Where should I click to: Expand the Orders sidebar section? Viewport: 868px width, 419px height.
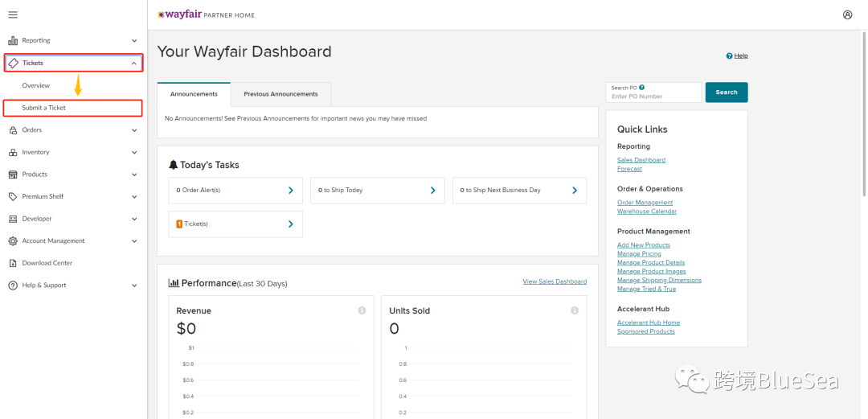click(134, 129)
